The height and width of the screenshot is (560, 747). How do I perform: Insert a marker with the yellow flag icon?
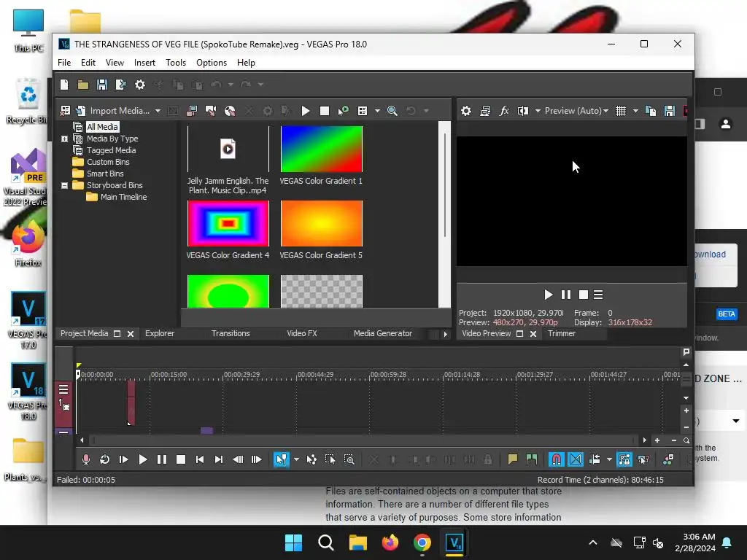(x=513, y=459)
